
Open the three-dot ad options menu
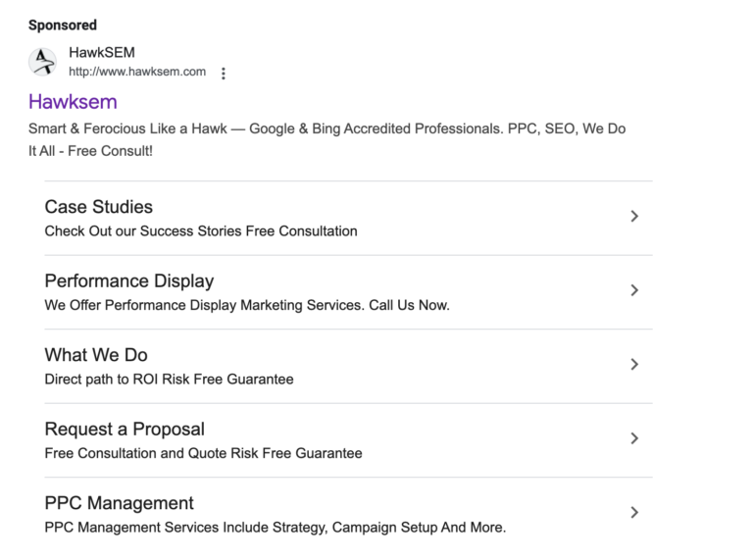(224, 74)
